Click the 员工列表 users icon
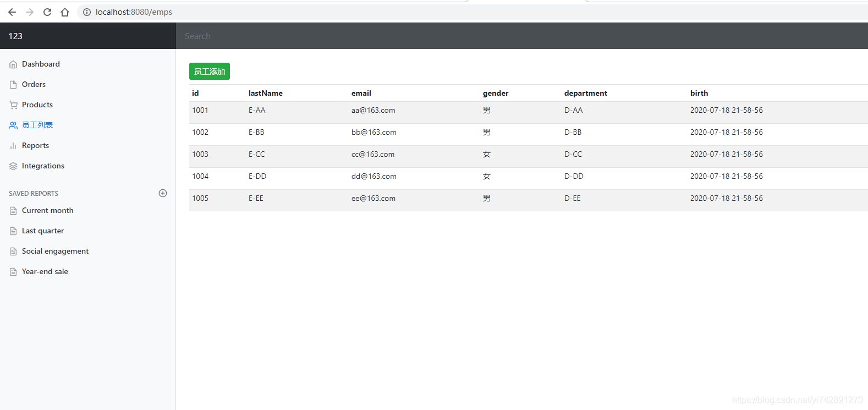Screen dimensions: 868x410 tap(13, 125)
